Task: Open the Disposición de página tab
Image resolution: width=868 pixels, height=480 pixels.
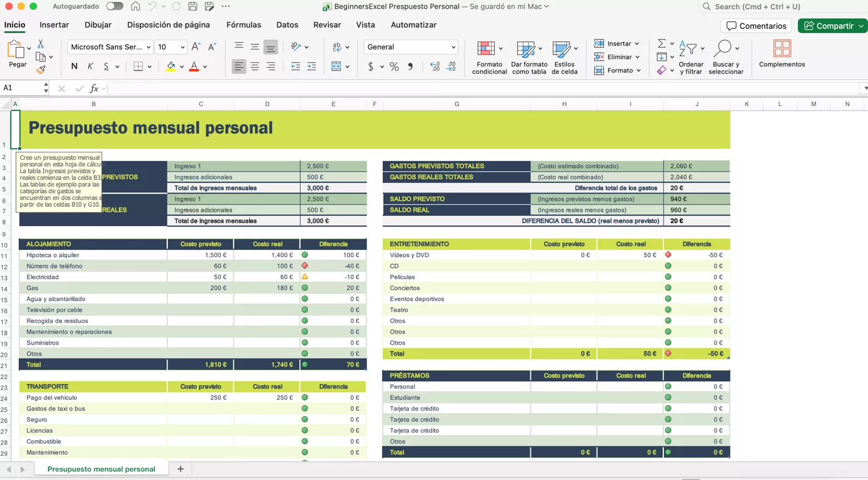Action: (168, 25)
